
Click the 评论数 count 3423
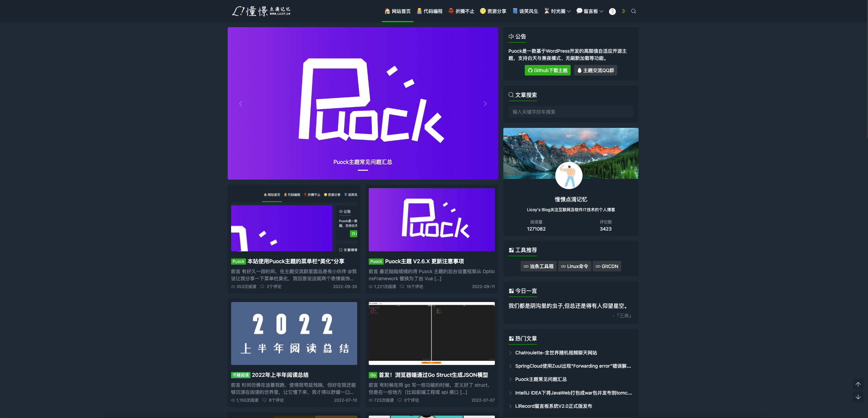click(606, 229)
